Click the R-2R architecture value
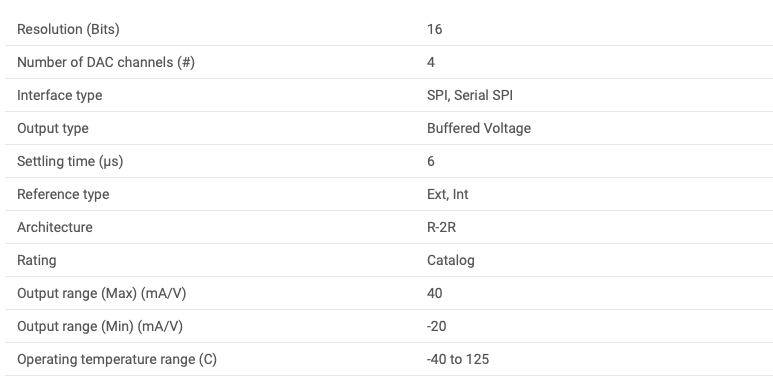This screenshot has height=378, width=773. [x=441, y=227]
